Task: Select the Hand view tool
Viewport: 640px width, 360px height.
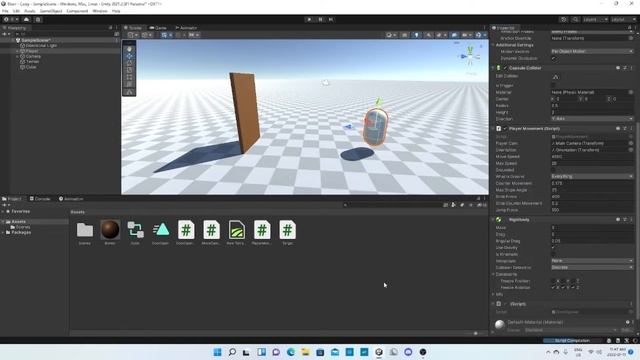Action: [x=129, y=49]
